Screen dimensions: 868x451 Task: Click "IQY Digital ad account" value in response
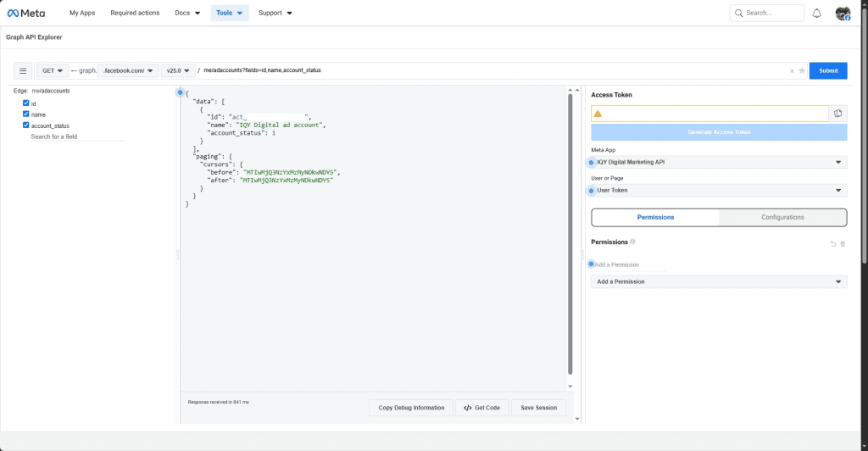[279, 125]
